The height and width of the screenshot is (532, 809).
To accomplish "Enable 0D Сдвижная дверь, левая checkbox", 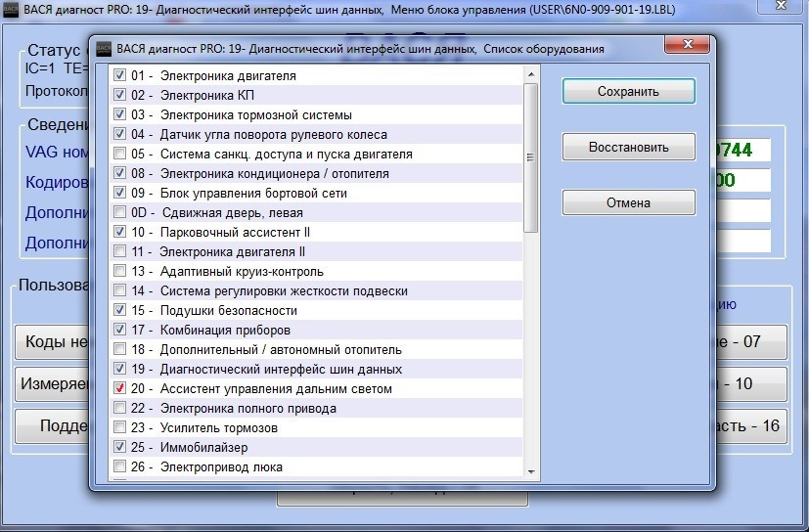I will (x=119, y=212).
